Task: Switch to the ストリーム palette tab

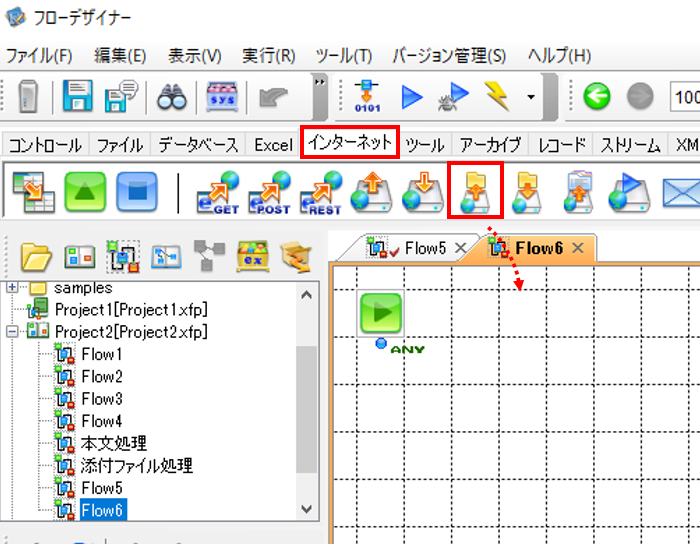Action: 630,145
